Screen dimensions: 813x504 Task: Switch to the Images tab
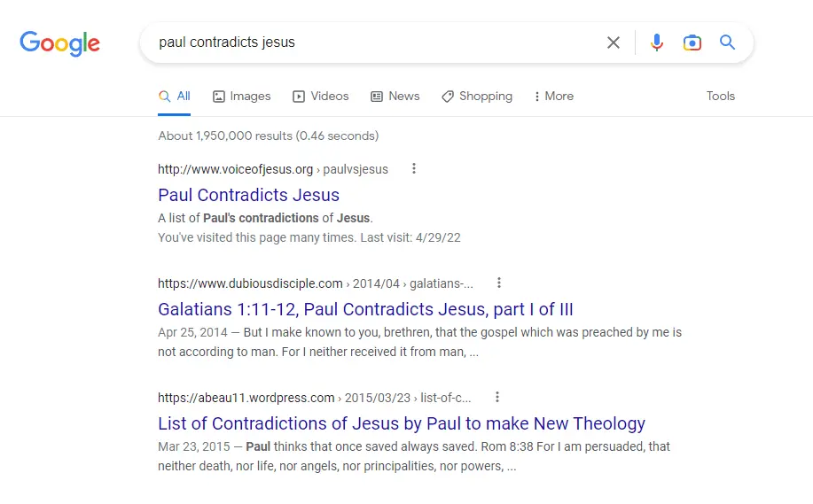tap(241, 96)
